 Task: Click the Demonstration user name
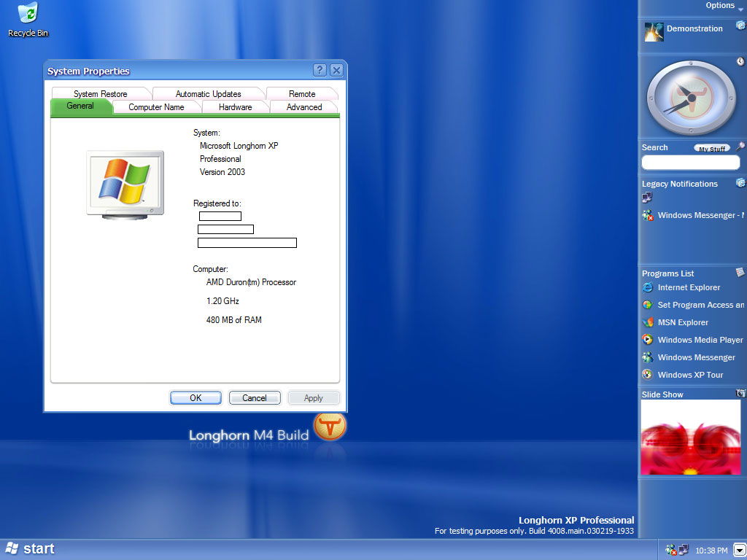(694, 28)
